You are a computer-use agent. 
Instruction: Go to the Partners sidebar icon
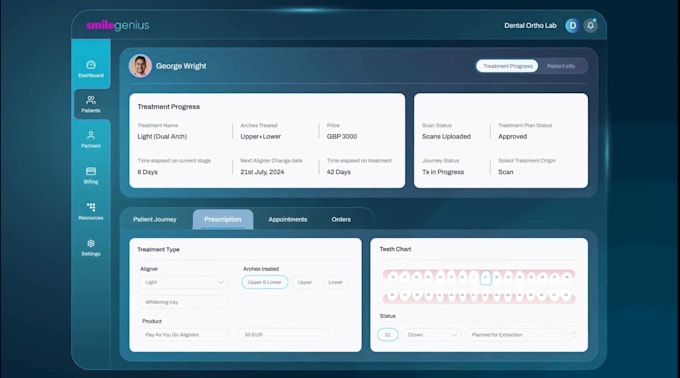point(91,140)
